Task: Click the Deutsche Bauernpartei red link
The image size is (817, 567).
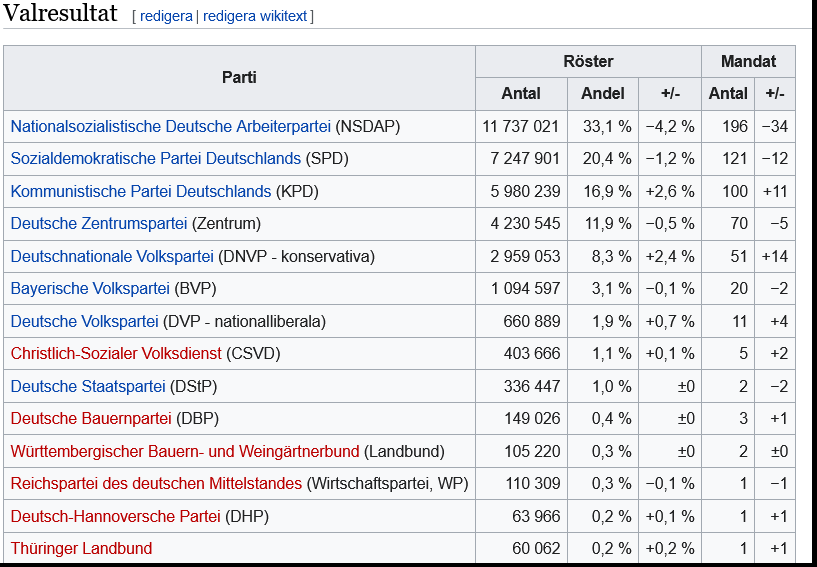Action: click(91, 418)
